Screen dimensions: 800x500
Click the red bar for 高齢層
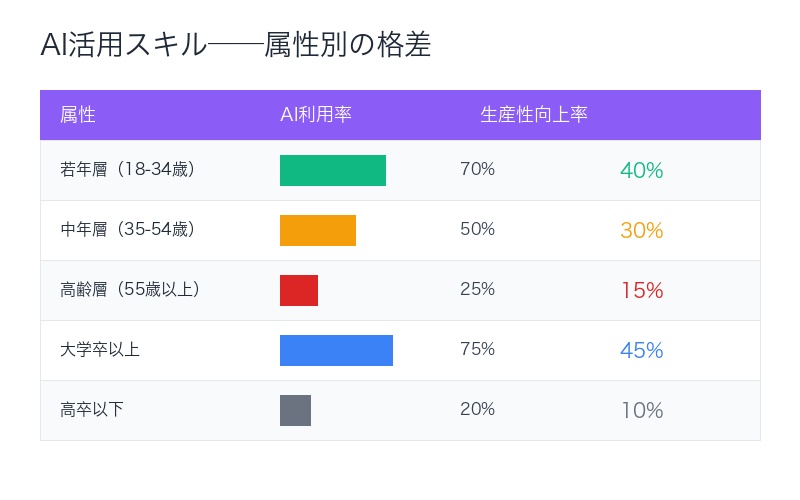coord(299,290)
